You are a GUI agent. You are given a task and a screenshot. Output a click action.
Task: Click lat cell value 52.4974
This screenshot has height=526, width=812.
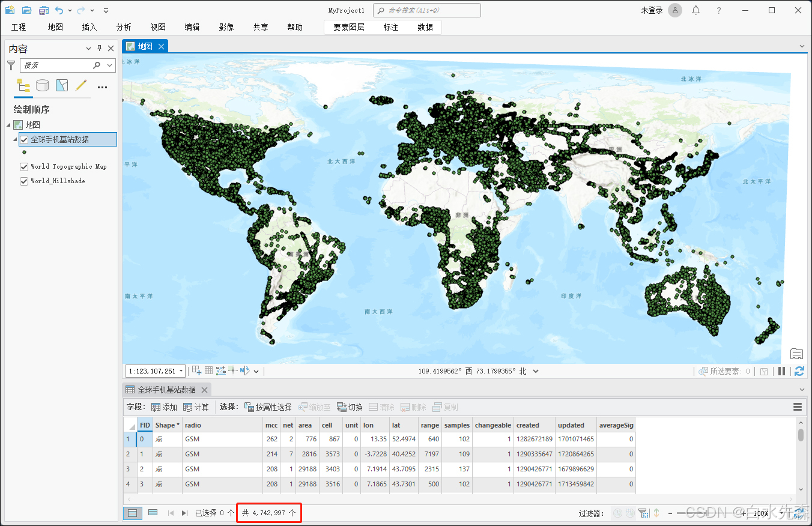pos(404,440)
